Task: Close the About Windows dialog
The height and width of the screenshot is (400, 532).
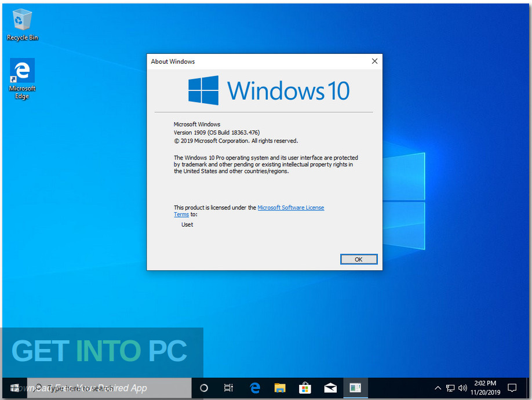Action: click(374, 61)
